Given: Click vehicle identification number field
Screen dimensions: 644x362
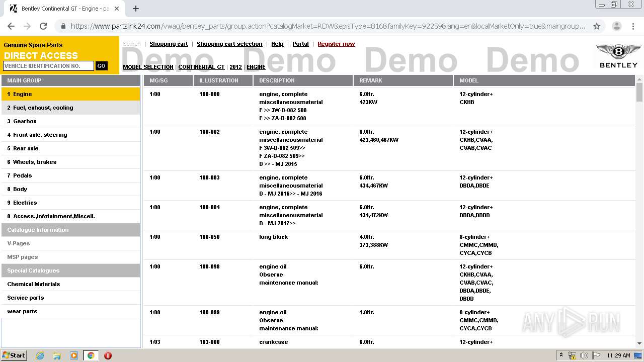Looking at the screenshot, I should coord(48,66).
